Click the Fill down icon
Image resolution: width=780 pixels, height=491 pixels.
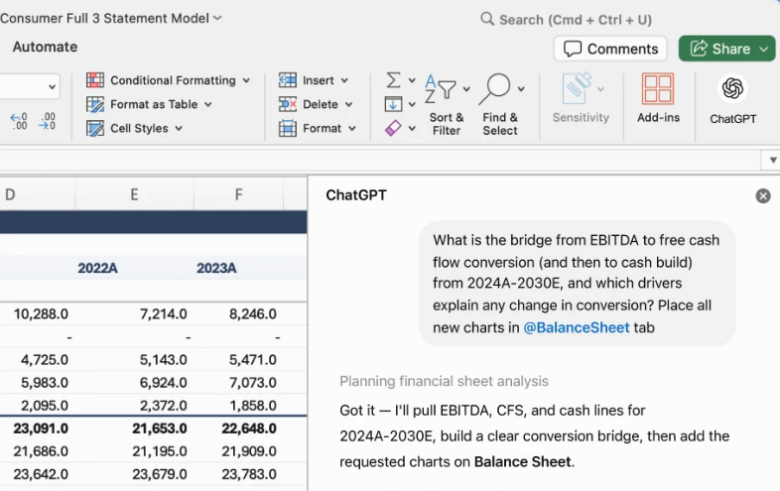(393, 104)
